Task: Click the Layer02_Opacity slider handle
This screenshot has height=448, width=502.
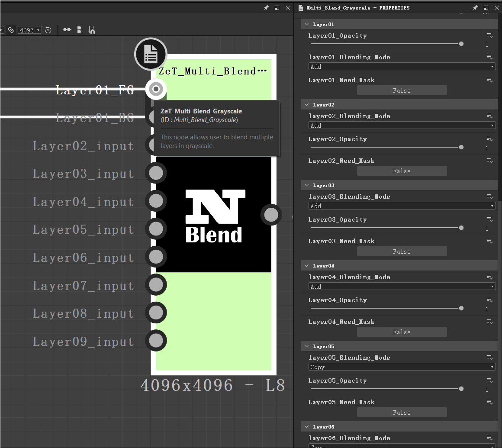Action: pos(461,147)
